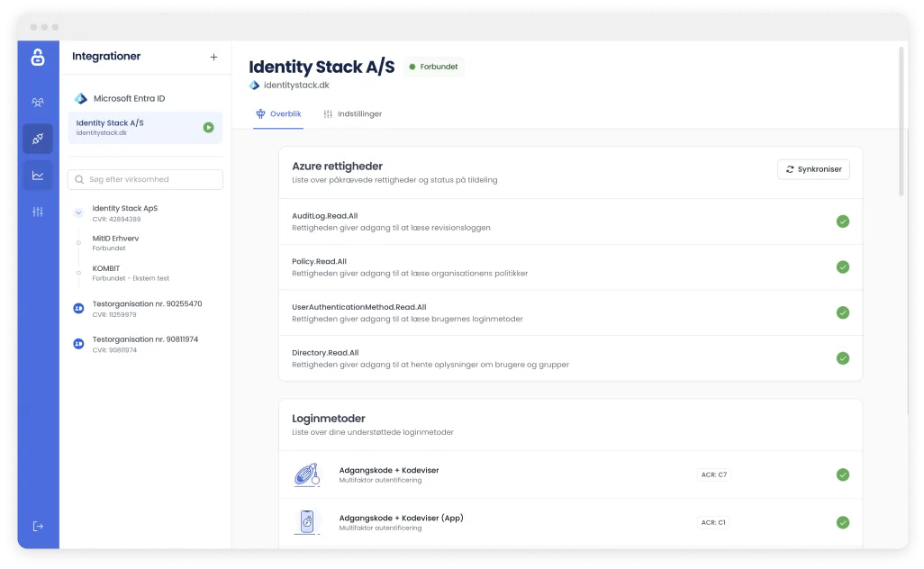Screen dimensions: 924x569
Task: Click the Kodeviser token device illustration
Action: click(307, 474)
